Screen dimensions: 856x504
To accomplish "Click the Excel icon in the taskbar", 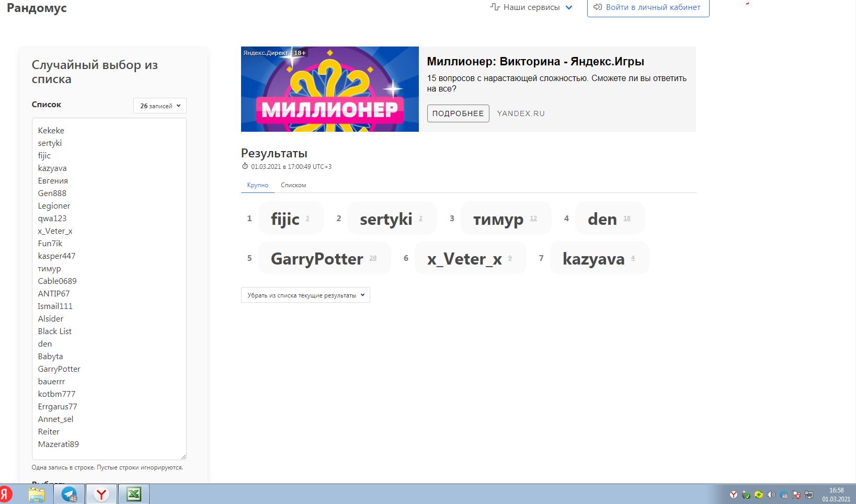I will (x=134, y=494).
